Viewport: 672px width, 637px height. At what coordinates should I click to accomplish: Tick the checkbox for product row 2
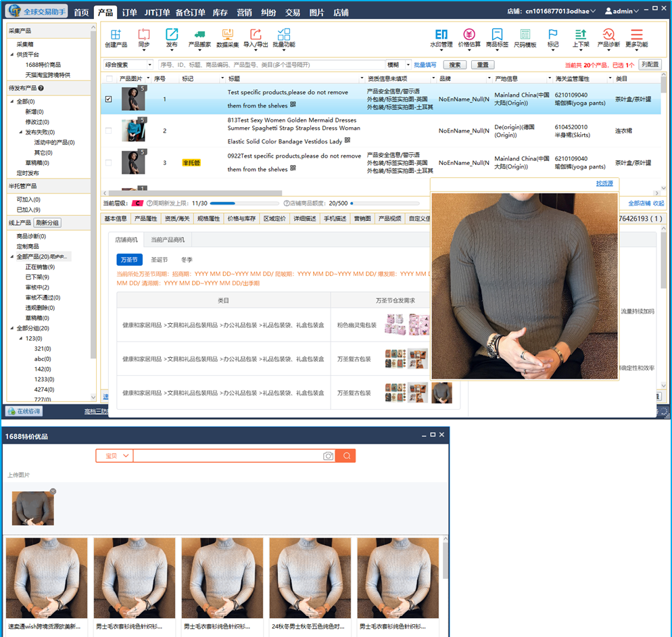pos(109,131)
